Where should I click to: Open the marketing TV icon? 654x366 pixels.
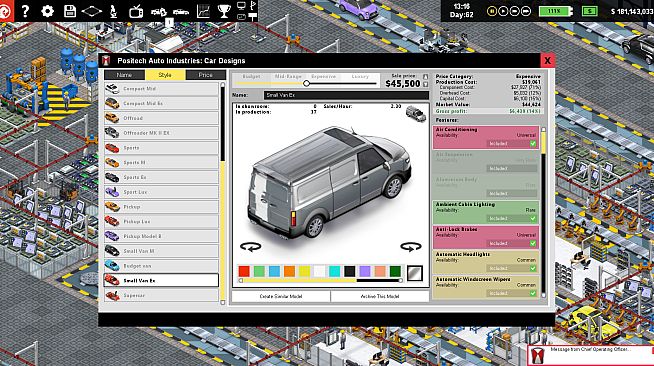coord(136,12)
